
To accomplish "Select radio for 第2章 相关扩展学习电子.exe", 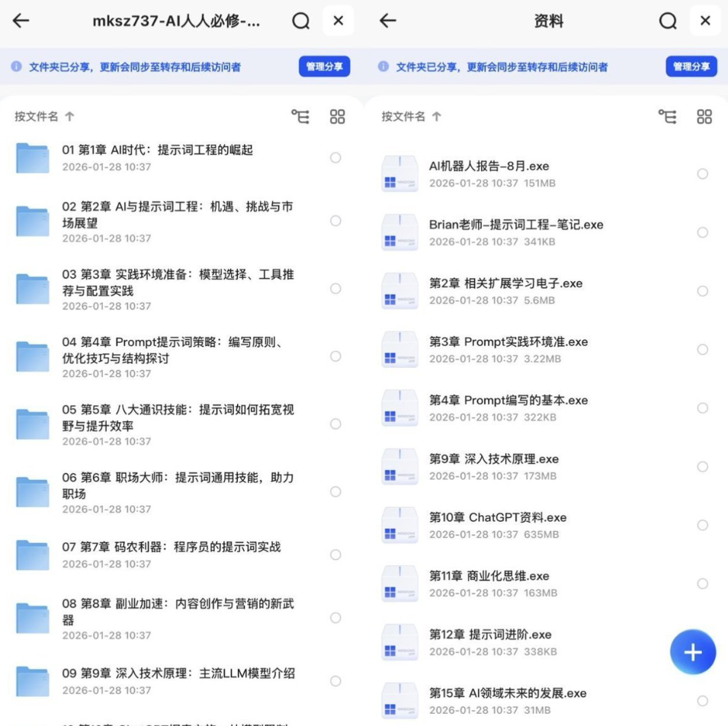I will (x=703, y=291).
